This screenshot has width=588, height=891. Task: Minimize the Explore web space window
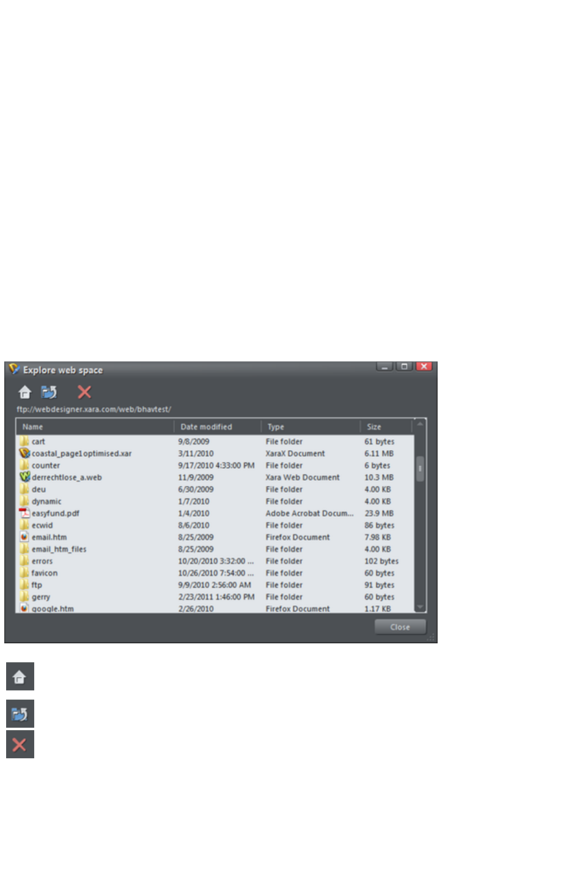(x=384, y=366)
